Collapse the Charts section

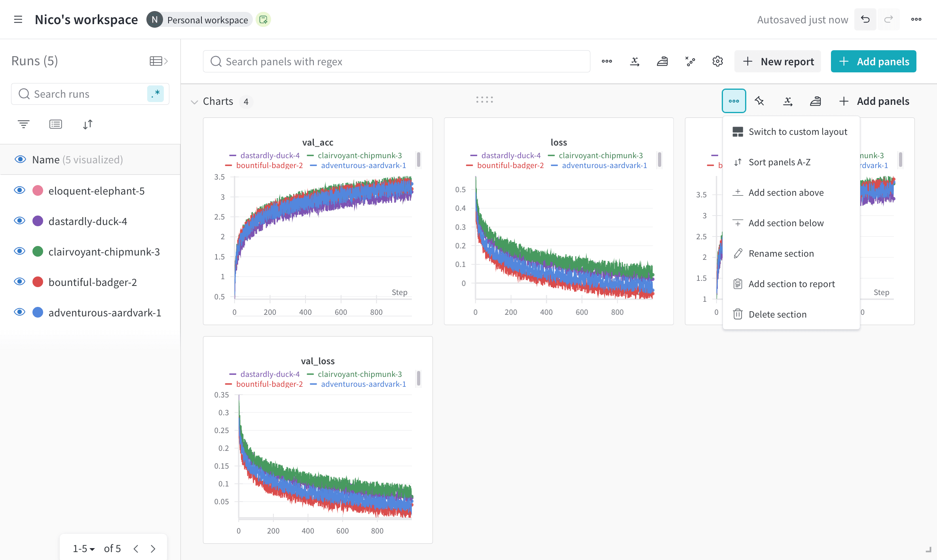194,102
